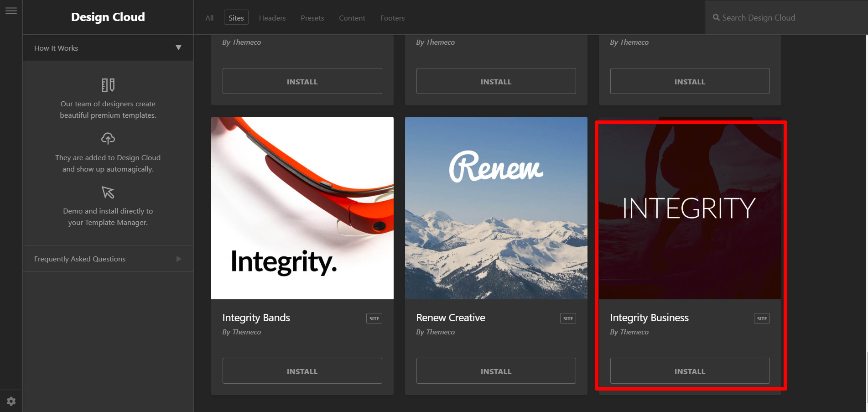Screen dimensions: 868x412
Task: Click the cloud upload icon
Action: tap(108, 138)
